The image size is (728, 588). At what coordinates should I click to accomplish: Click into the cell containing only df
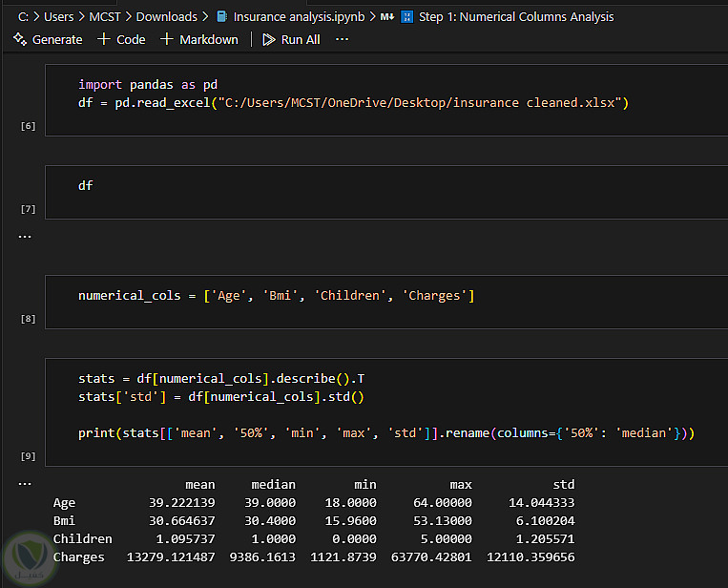(x=382, y=186)
